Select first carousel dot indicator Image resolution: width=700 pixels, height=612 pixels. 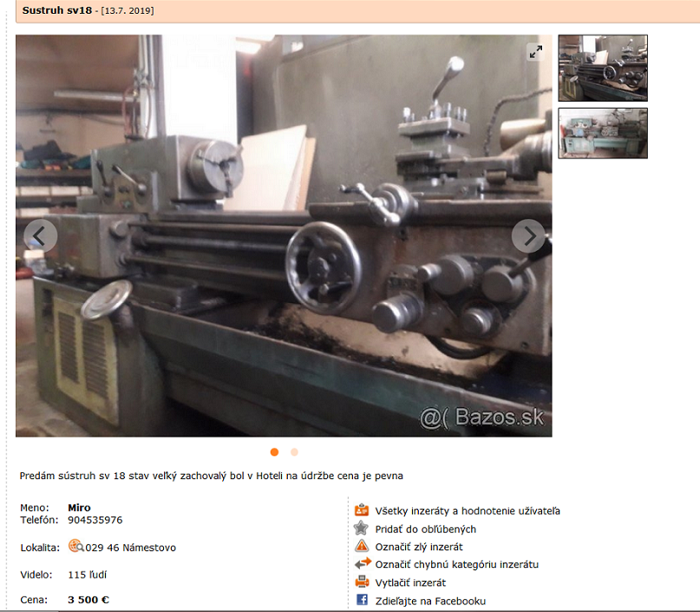point(275,452)
